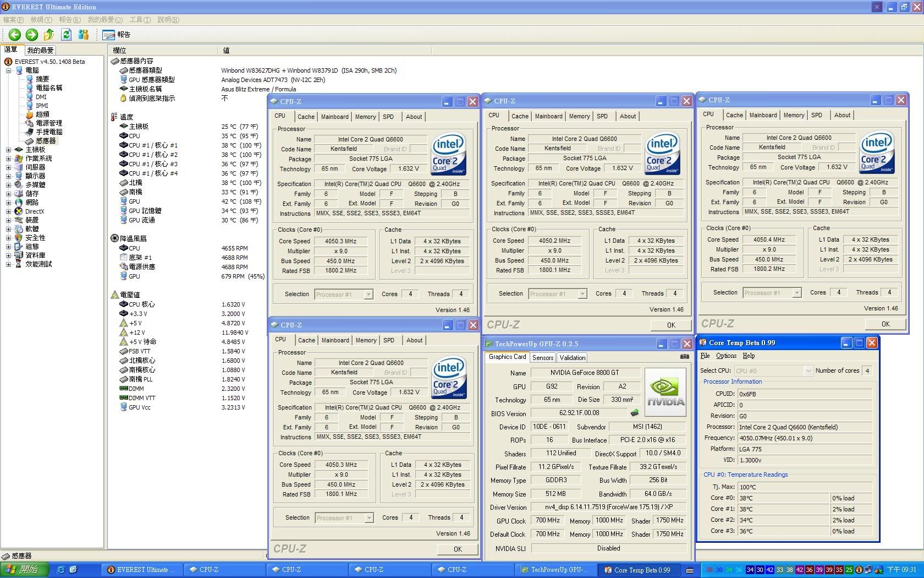Open About tab in top-left CPU-Z window
The height and width of the screenshot is (578, 924).
pyautogui.click(x=414, y=117)
